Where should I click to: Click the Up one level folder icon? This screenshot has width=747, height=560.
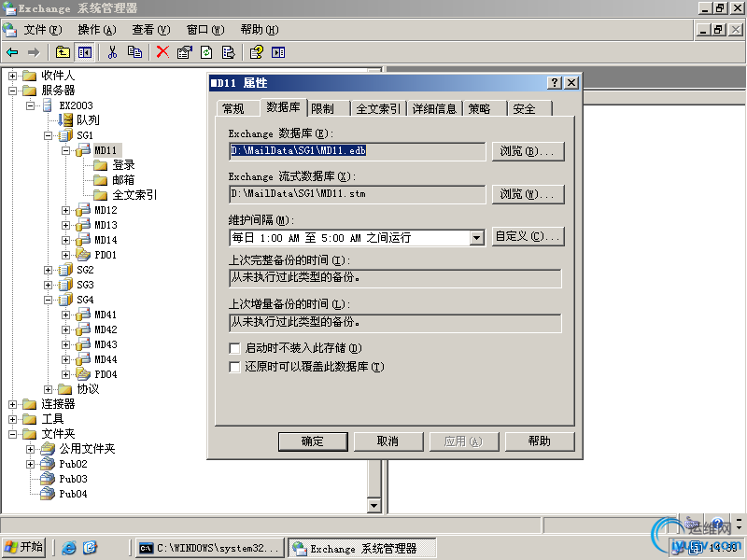(63, 52)
